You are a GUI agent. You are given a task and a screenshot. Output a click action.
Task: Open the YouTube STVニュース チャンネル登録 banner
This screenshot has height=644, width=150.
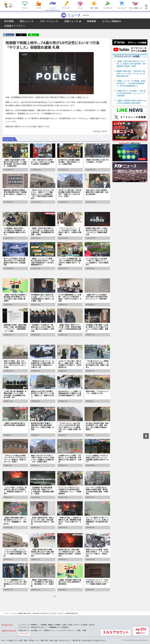tap(130, 49)
